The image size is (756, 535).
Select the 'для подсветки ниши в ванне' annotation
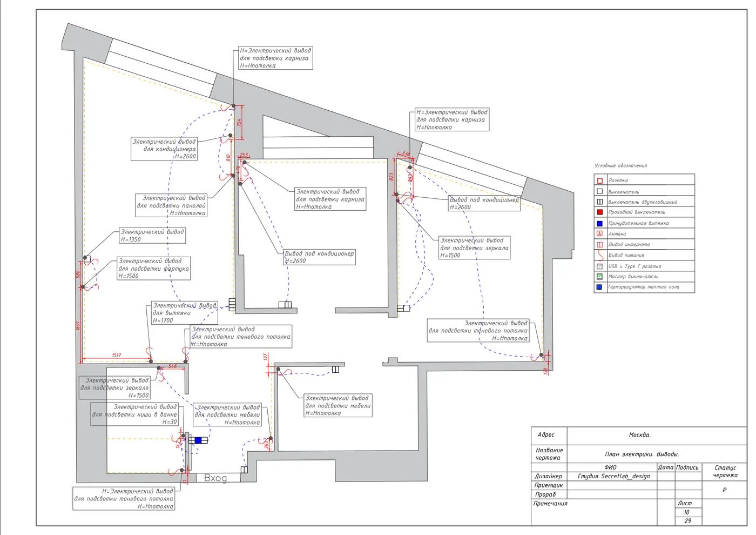tap(134, 414)
